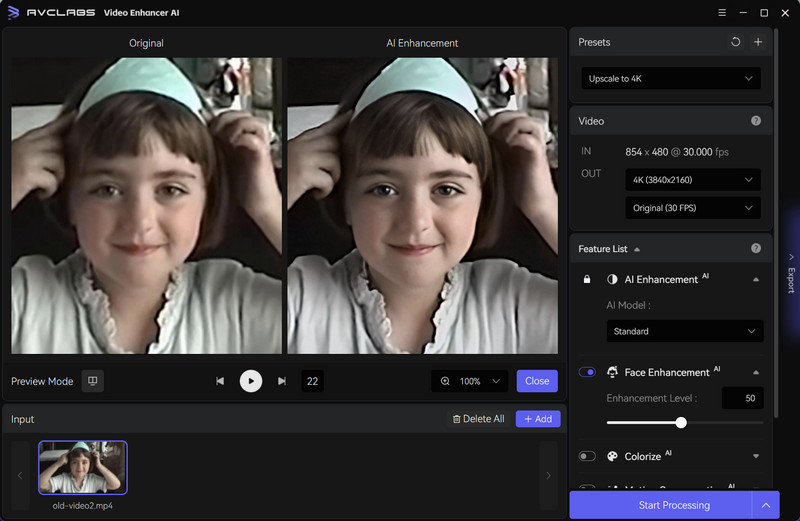The image size is (800, 521).
Task: Open help for the Video section
Action: coord(756,121)
